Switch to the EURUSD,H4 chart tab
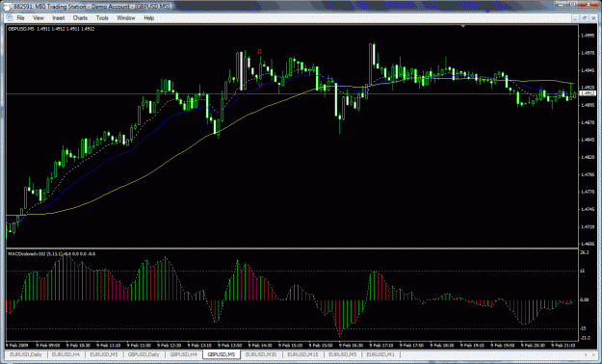Image resolution: width=602 pixels, height=364 pixels. (65, 354)
